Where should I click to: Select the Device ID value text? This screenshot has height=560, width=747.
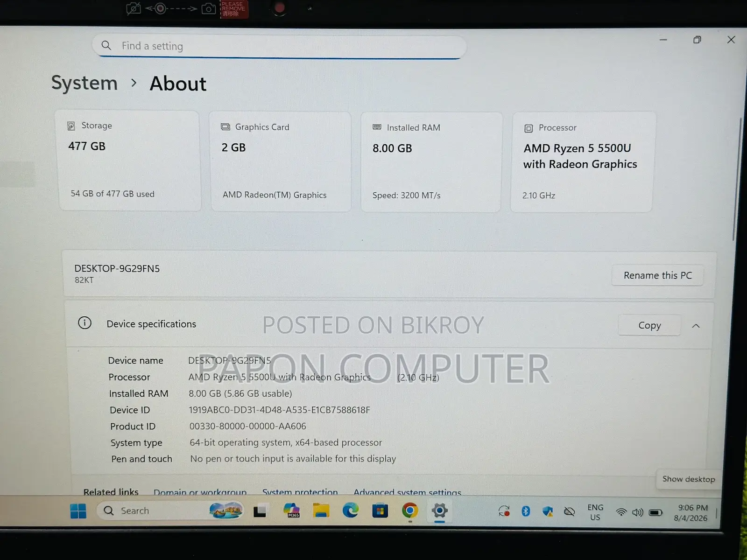pos(279,410)
